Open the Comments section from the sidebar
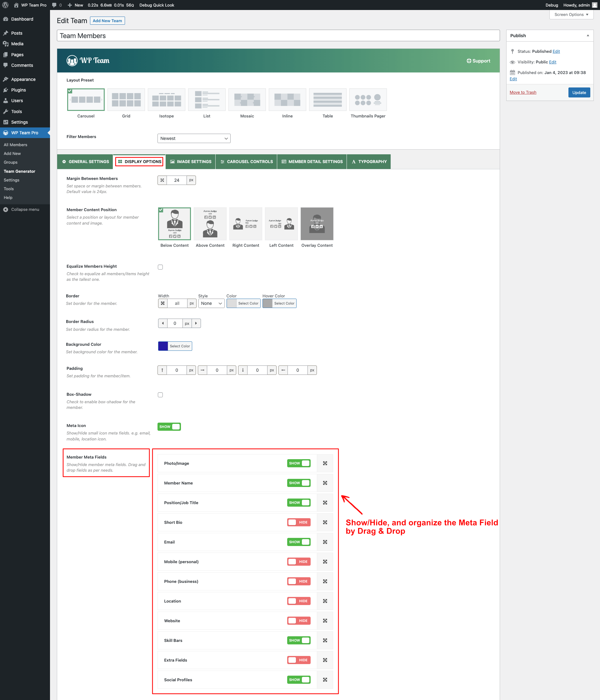600x700 pixels. tap(22, 65)
